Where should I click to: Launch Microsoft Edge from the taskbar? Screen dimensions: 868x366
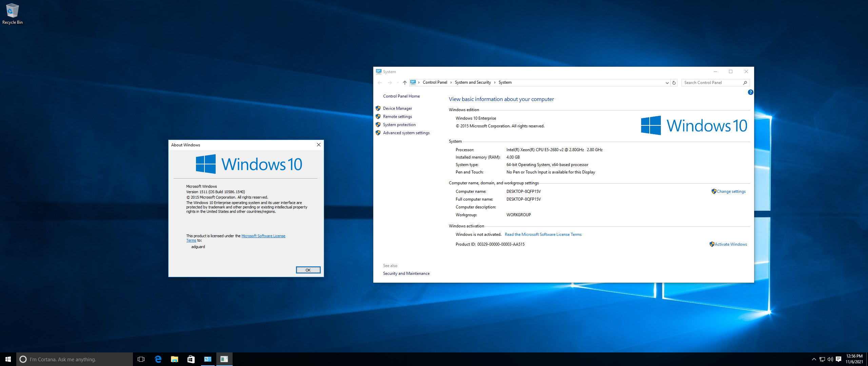(158, 359)
